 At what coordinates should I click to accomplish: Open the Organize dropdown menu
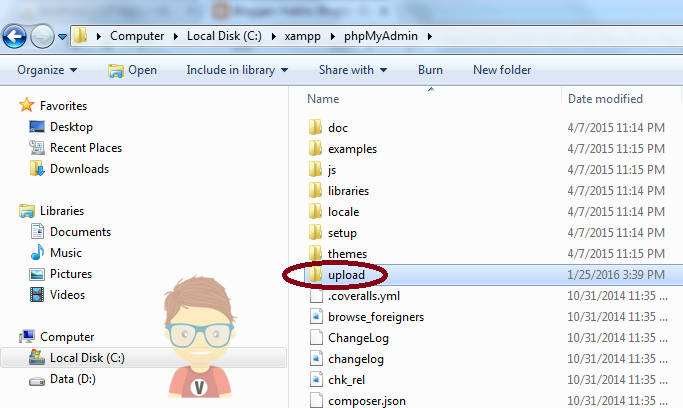click(x=47, y=70)
